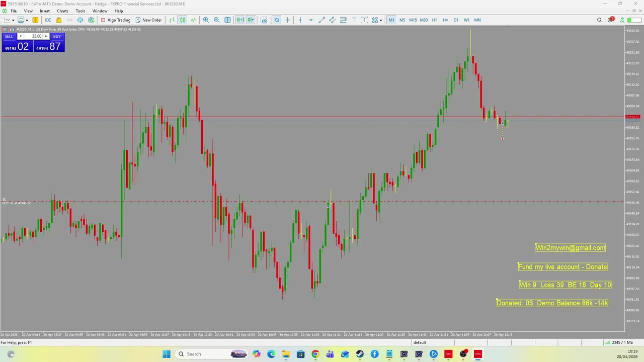Draw a horizontal line tool
Viewport: 644px width, 362px height.
tap(311, 20)
